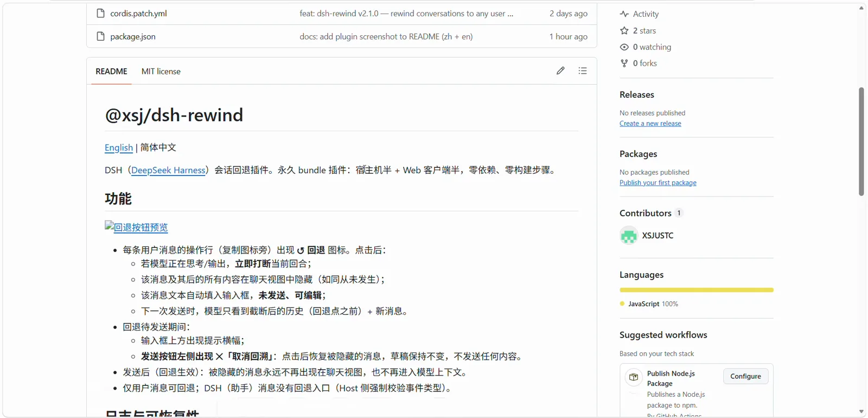
Task: Click Publish your first package link
Action: [658, 183]
